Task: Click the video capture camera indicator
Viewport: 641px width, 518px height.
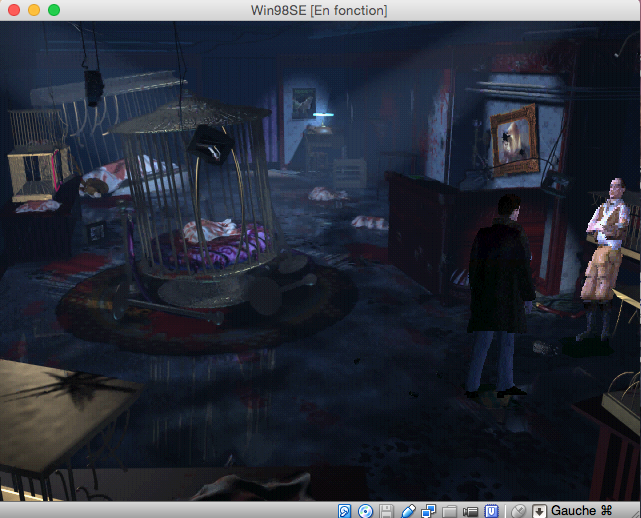Action: [x=470, y=511]
